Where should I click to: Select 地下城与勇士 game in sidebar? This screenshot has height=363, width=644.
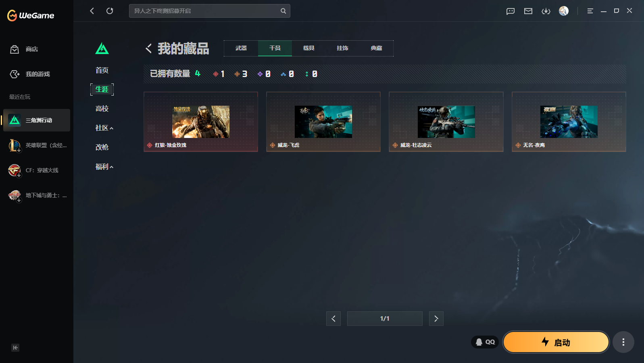click(37, 195)
